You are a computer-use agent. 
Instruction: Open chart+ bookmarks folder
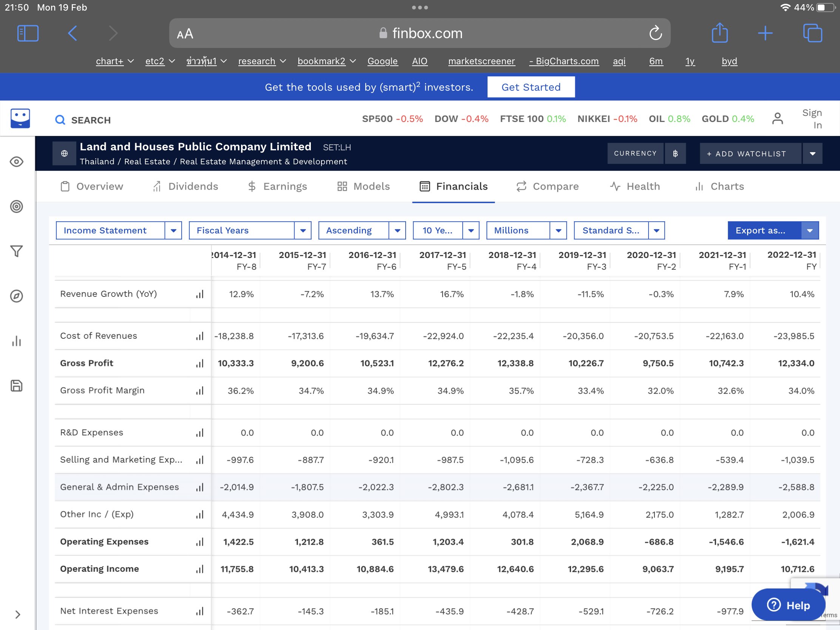(x=115, y=61)
